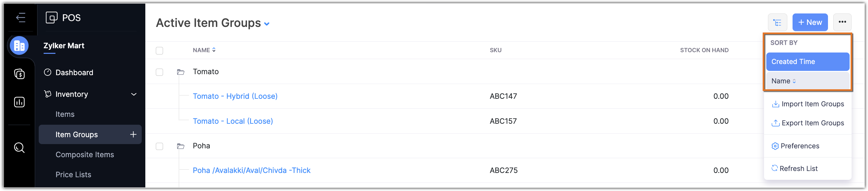Open the payments coin icon in the rail
The width and height of the screenshot is (868, 191).
19,74
